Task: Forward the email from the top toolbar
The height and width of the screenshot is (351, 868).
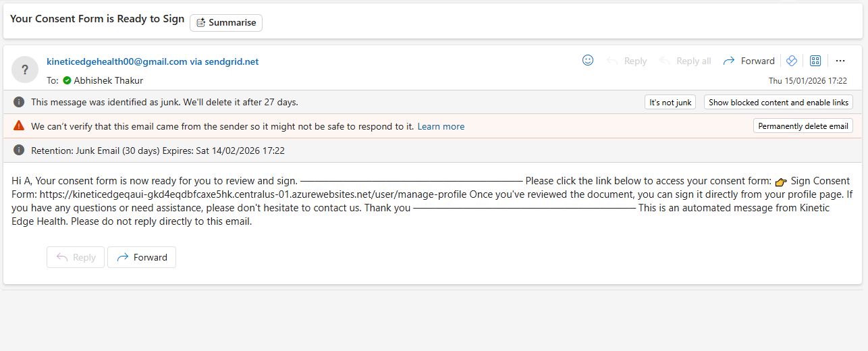Action: tap(749, 61)
